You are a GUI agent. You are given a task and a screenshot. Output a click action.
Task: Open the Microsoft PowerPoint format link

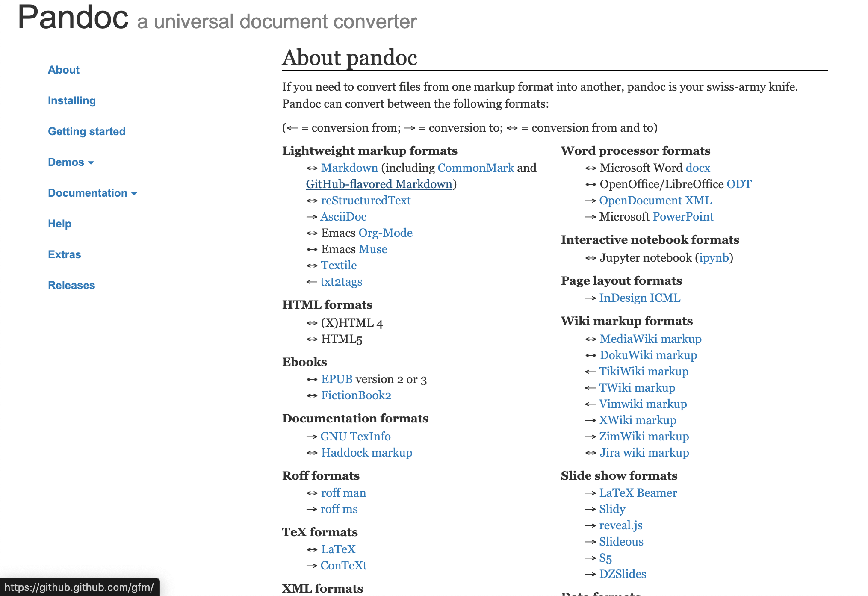[x=683, y=217]
